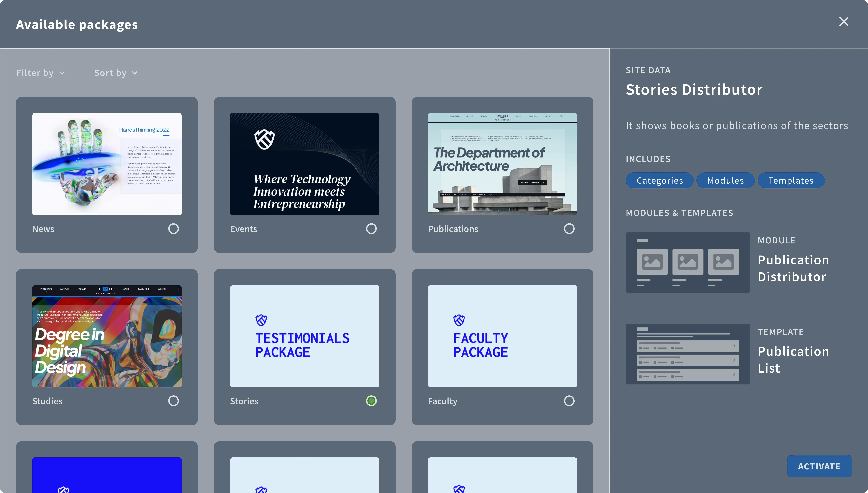Viewport: 868px width, 493px height.
Task: Select the Studies package radio button
Action: click(173, 401)
